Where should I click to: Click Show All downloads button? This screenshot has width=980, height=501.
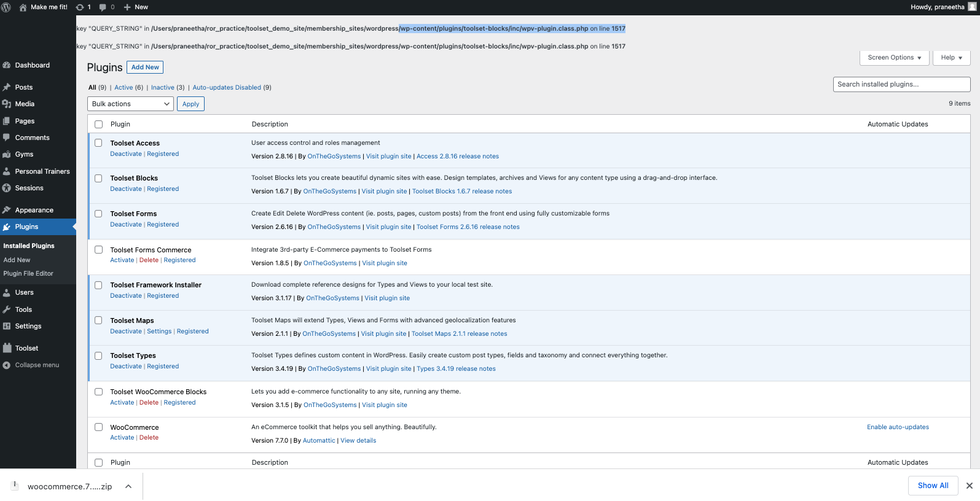point(933,486)
